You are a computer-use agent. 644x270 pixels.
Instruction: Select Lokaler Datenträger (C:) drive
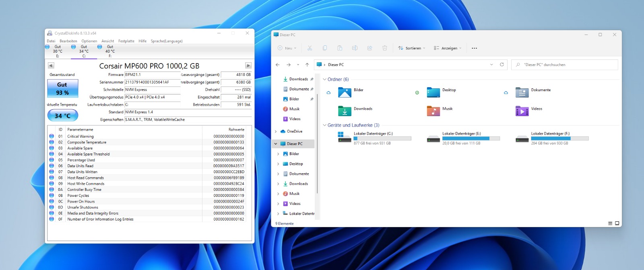(x=374, y=138)
